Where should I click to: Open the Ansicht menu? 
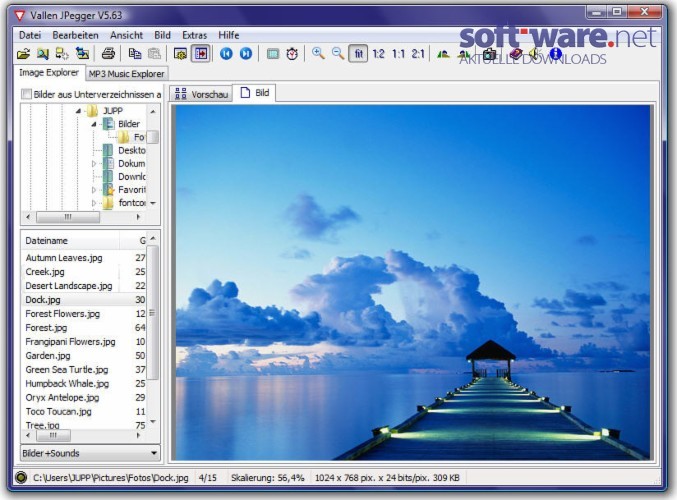click(126, 35)
